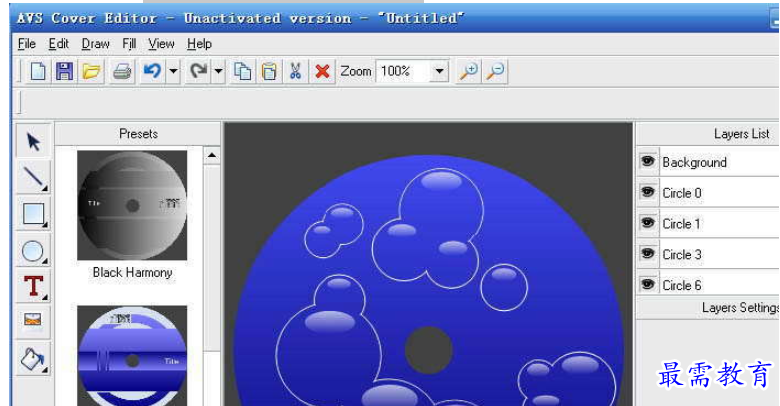Select the Circle 1 layer name
This screenshot has height=406, width=780.
click(x=682, y=224)
